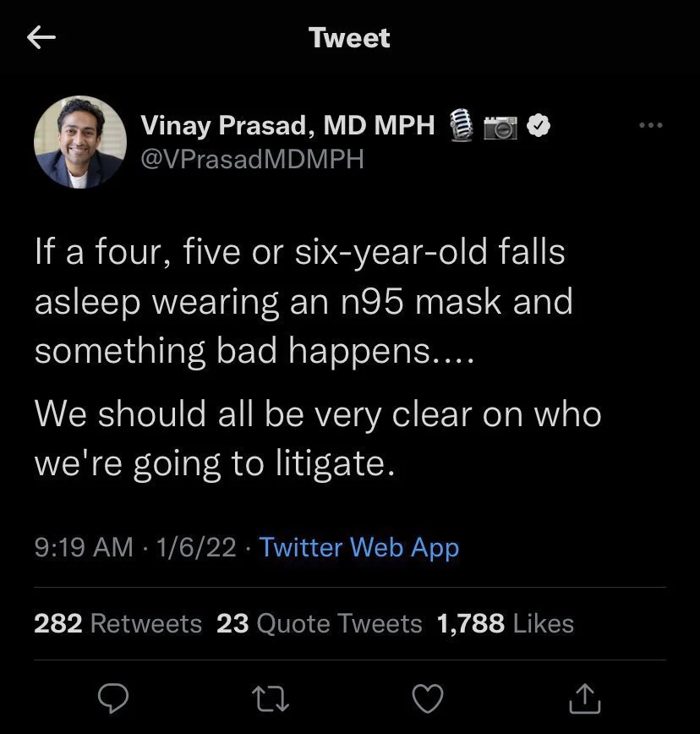Click the camera emoji beside name
The image size is (700, 734).
coord(500,127)
